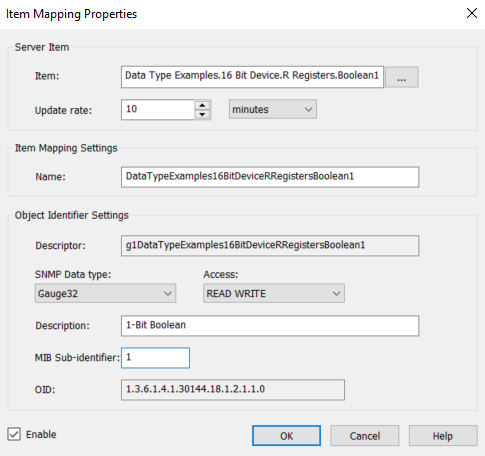
Task: Focus the MIB Sub-identifier field
Action: 155,358
